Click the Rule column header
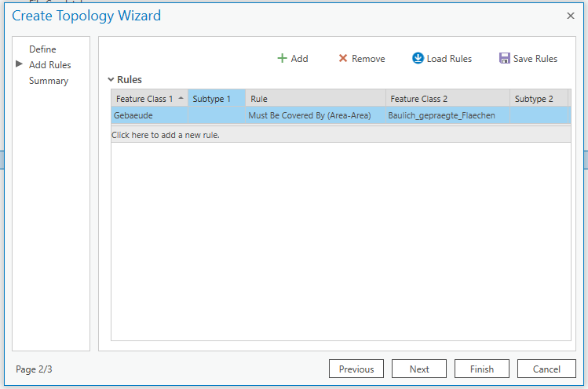Viewport: 588px width, 389px height. pyautogui.click(x=316, y=99)
